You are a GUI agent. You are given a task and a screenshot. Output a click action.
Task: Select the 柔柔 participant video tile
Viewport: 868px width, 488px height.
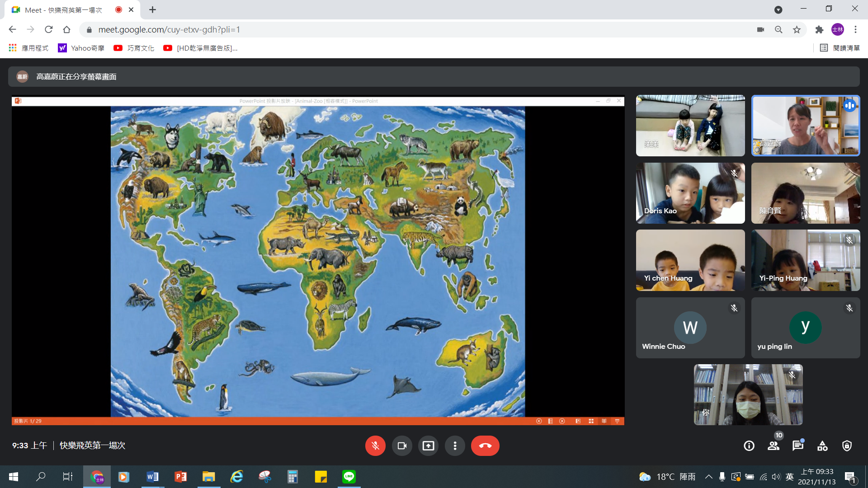click(x=690, y=126)
